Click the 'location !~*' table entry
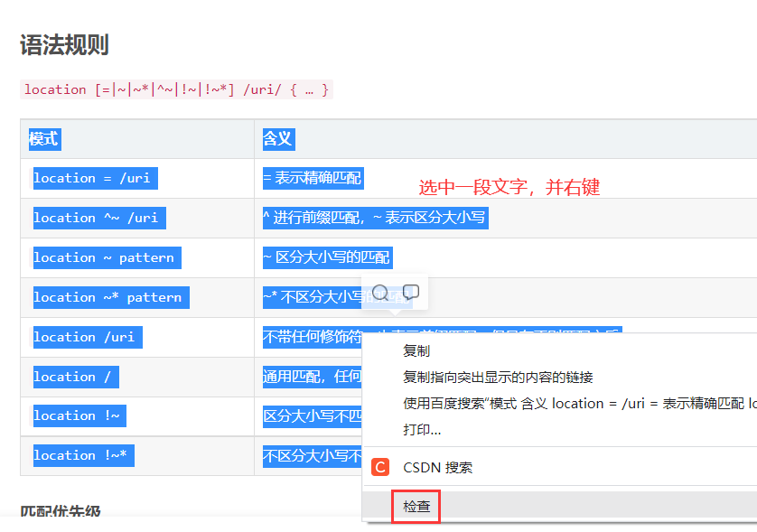This screenshot has height=532, width=757. click(x=82, y=455)
